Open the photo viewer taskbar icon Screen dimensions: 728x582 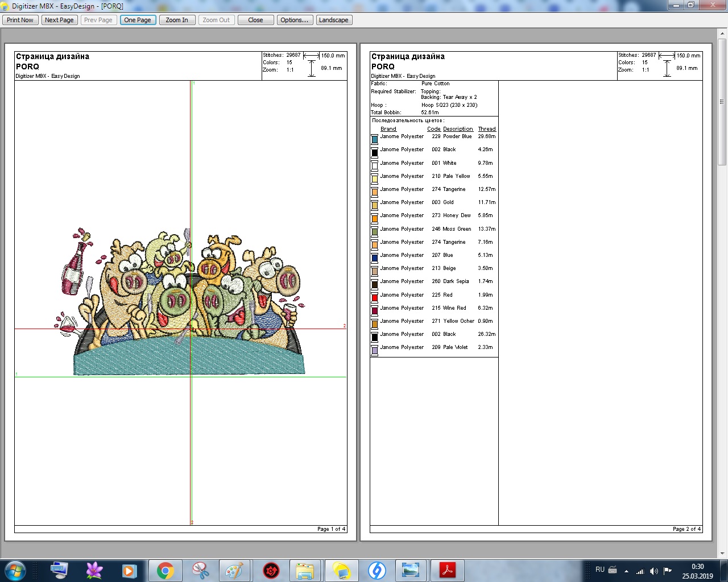click(411, 570)
